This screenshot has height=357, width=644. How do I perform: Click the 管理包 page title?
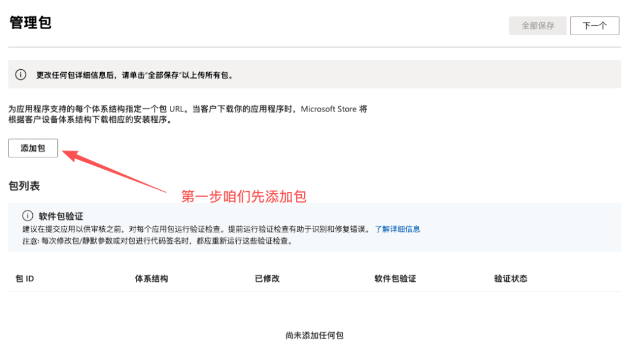click(x=30, y=23)
